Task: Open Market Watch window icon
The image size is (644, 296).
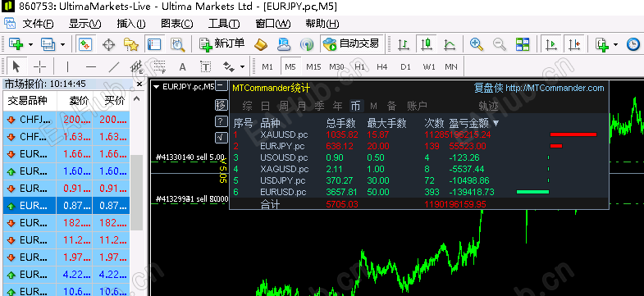Action: [x=85, y=44]
